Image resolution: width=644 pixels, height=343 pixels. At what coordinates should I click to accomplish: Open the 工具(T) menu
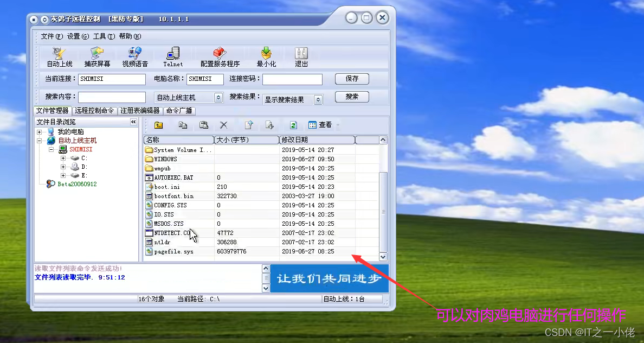click(104, 36)
